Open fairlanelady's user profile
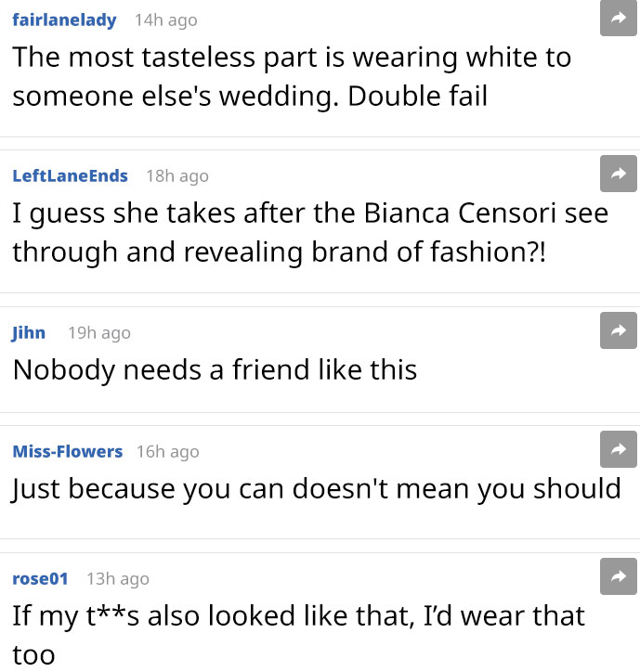Image resolution: width=640 pixels, height=672 pixels. (x=64, y=19)
